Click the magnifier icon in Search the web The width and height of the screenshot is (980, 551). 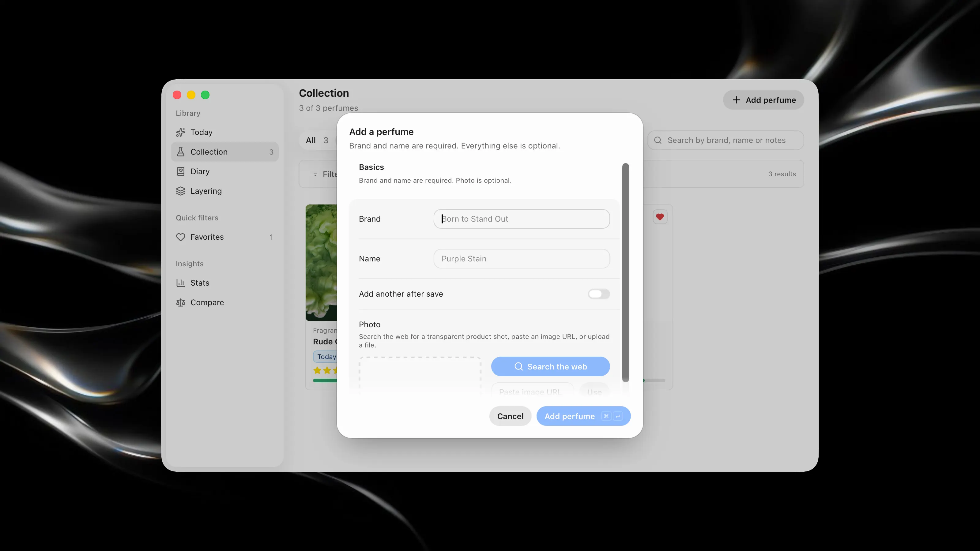(518, 367)
